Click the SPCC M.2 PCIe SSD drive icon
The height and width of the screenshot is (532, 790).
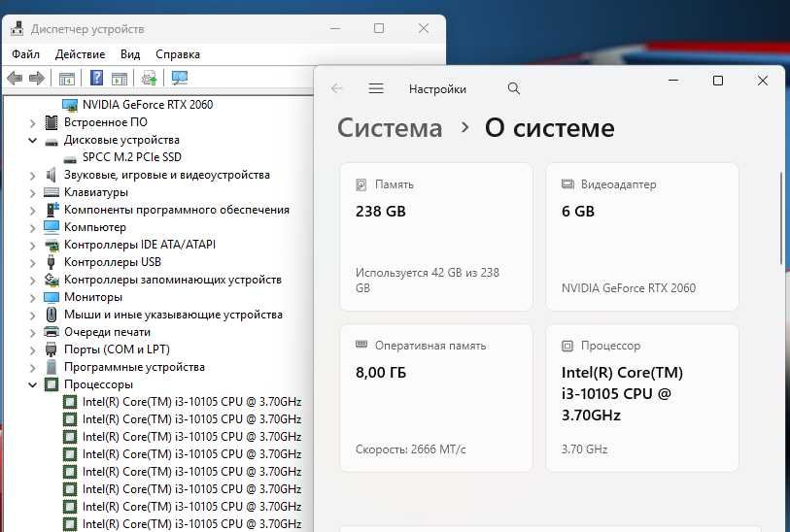coord(70,159)
